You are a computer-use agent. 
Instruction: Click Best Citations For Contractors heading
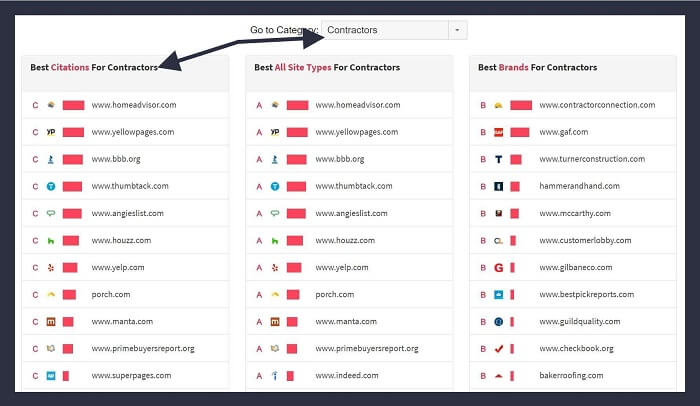coord(94,67)
